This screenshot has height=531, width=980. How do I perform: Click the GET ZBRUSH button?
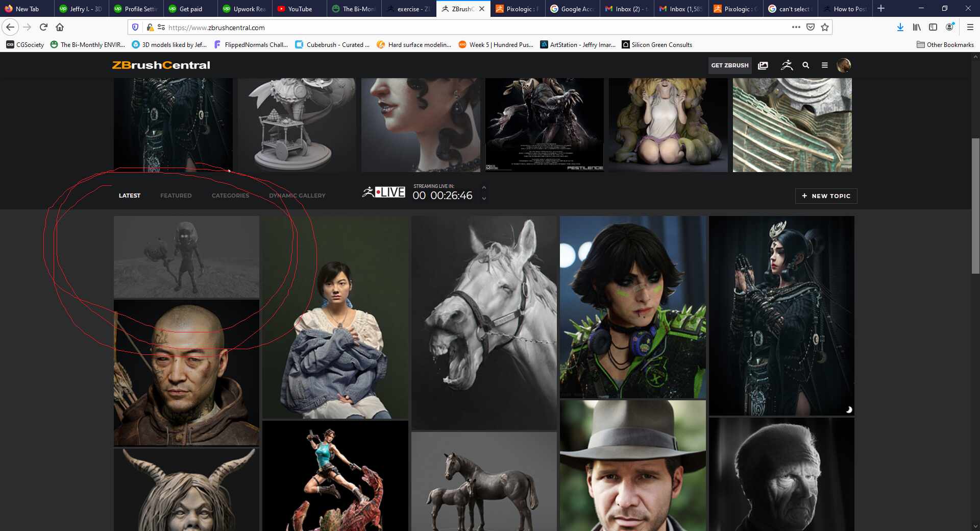click(x=730, y=65)
